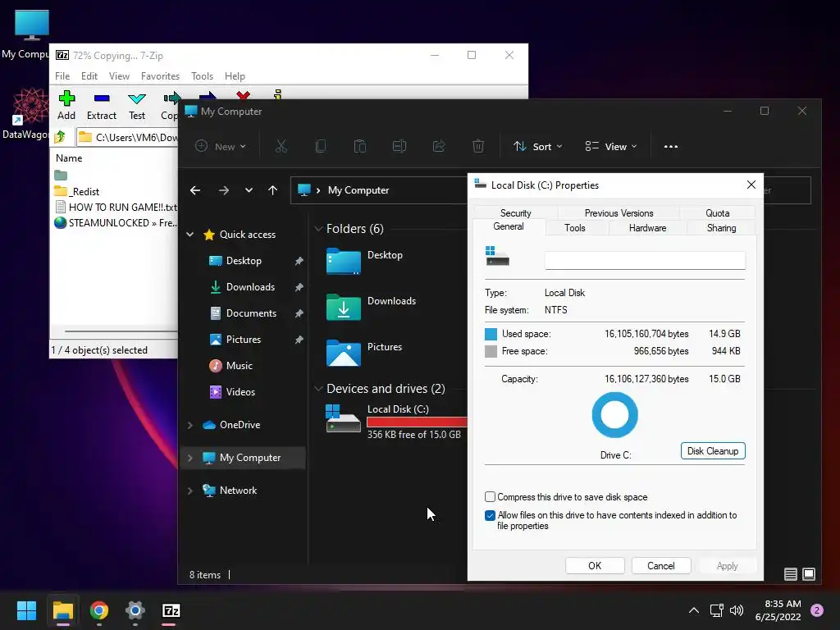
Task: Click the Test icon in 7-Zip
Action: coord(137,98)
